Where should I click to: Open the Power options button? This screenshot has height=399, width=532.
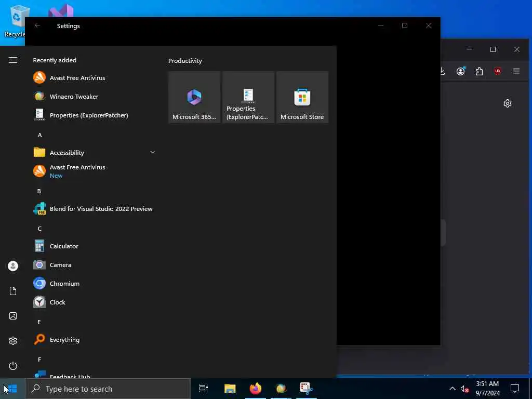[x=13, y=366]
